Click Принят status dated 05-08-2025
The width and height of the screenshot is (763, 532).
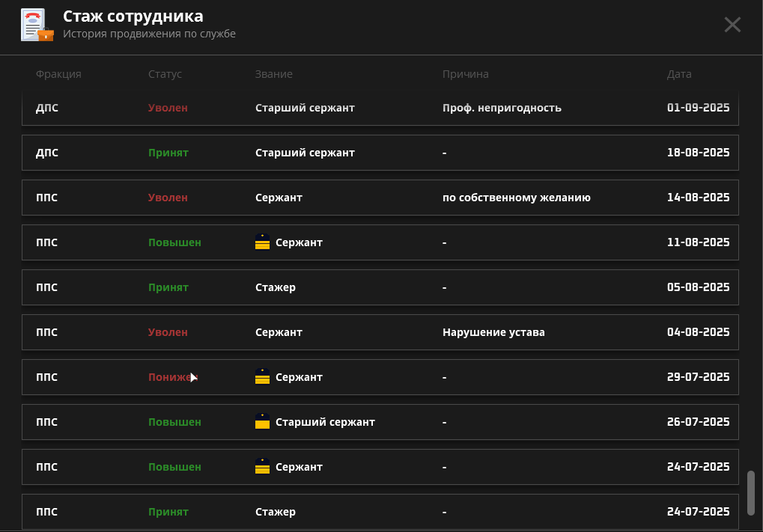168,287
